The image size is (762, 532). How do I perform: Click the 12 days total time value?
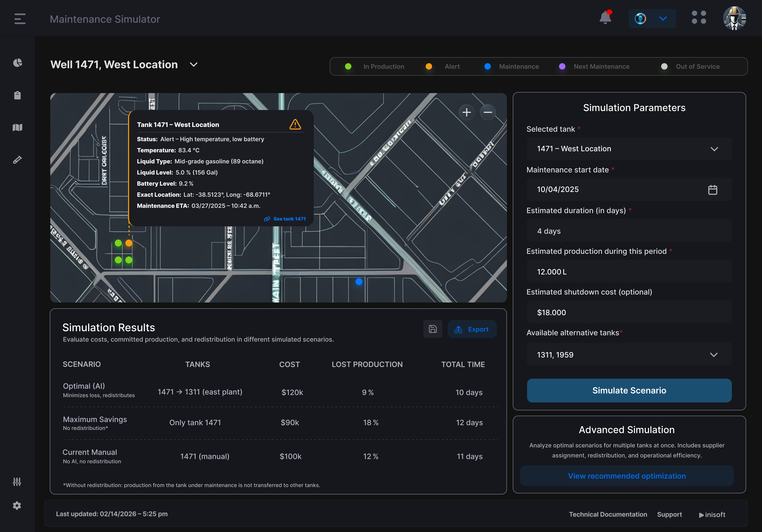pos(469,423)
